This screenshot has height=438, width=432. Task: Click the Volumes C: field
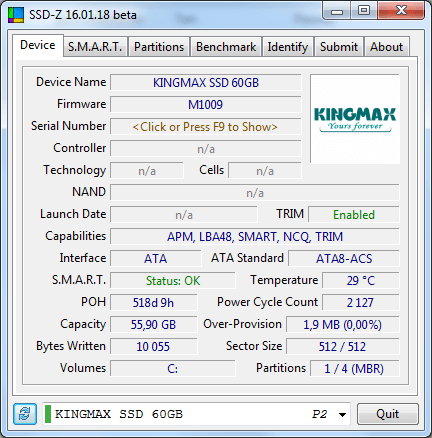coord(173,369)
